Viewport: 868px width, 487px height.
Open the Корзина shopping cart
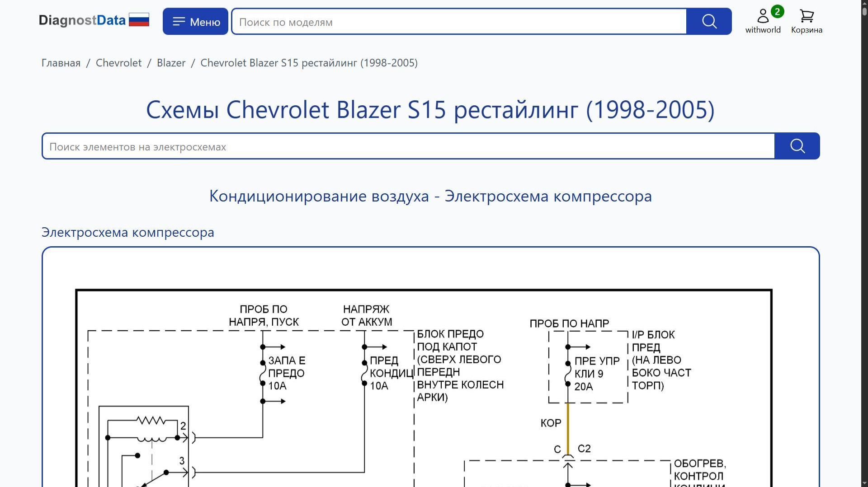[x=807, y=21]
